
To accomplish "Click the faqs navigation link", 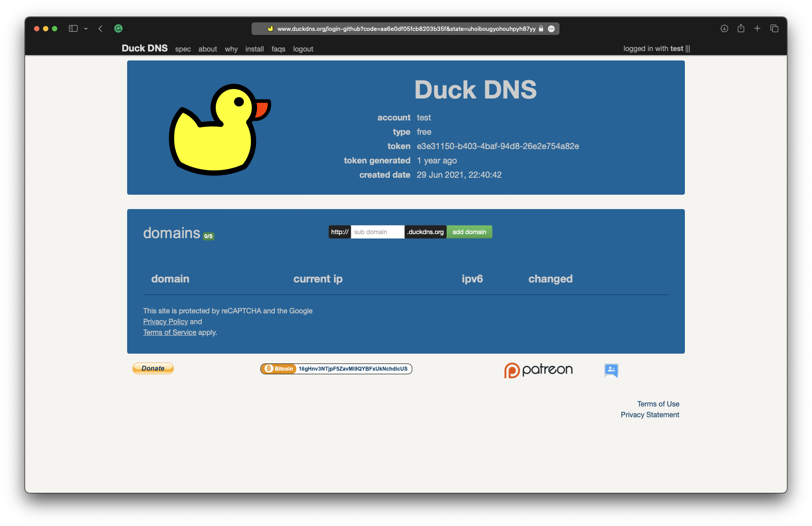I will tap(278, 49).
